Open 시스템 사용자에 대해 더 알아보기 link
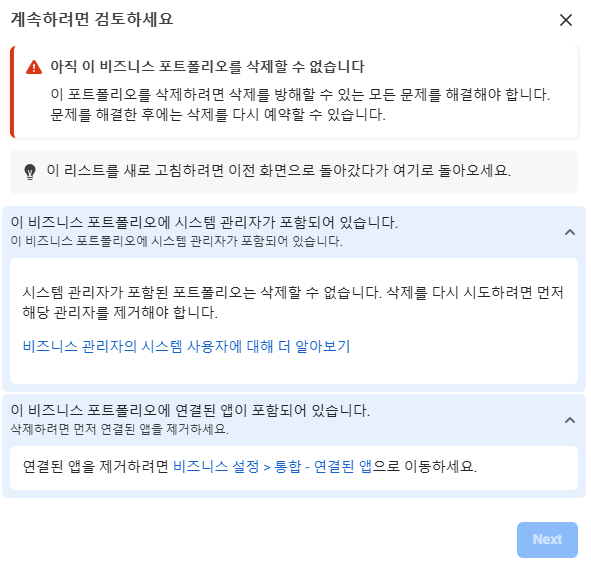The width and height of the screenshot is (591, 567). (x=186, y=346)
